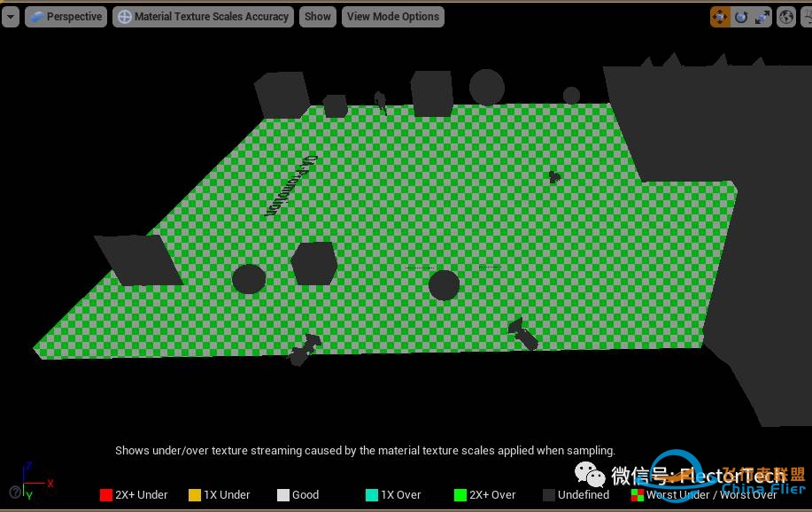812x512 pixels.
Task: Open the viewport options arrow menu
Action: point(10,17)
